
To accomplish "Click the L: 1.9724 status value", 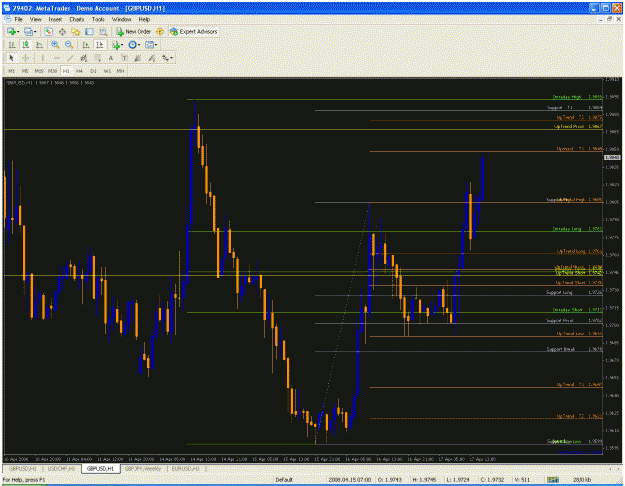I will coord(458,480).
